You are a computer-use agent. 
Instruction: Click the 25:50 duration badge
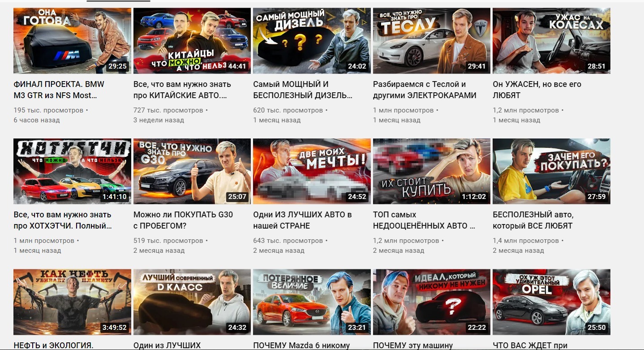597,328
